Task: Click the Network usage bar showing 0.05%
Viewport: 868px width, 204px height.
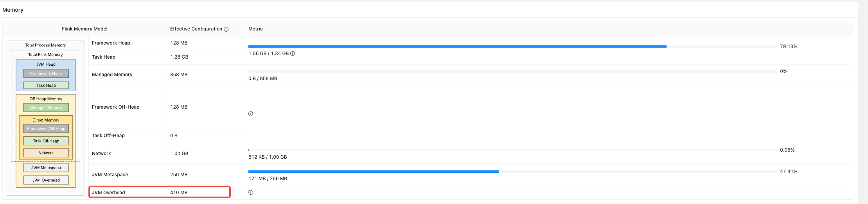Action: [512, 150]
